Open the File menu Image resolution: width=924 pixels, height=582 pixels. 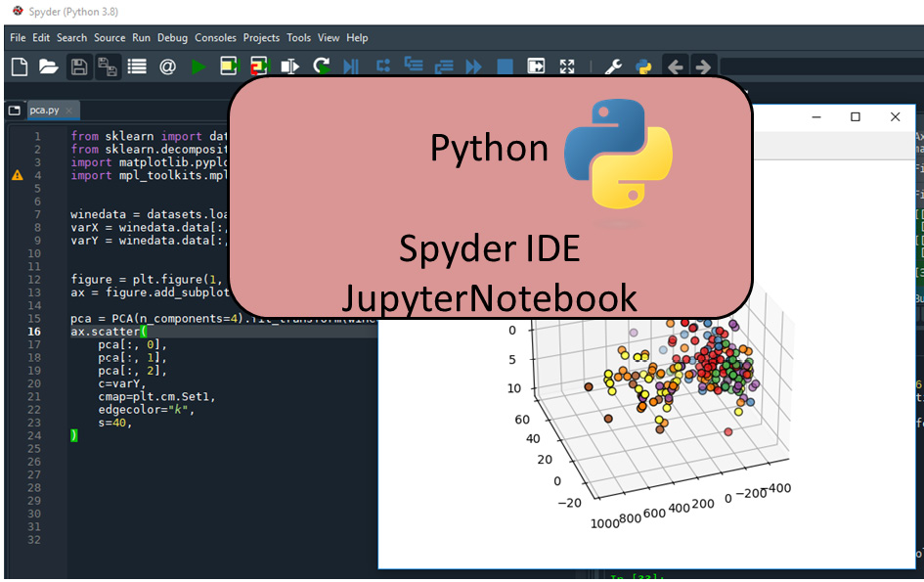[18, 38]
